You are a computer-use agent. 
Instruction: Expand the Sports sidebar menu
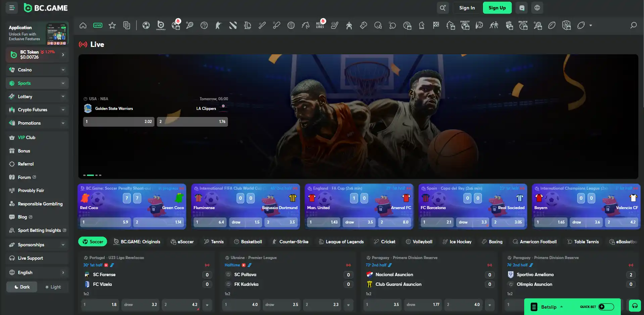[x=63, y=83]
